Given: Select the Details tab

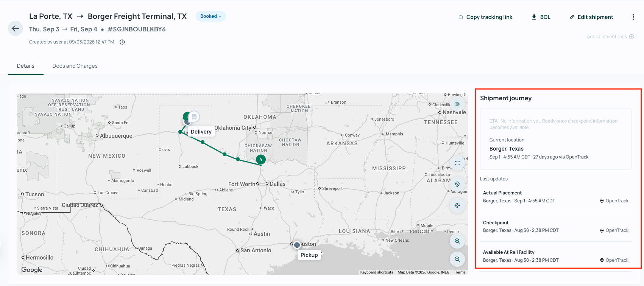Looking at the screenshot, I should click(x=26, y=66).
